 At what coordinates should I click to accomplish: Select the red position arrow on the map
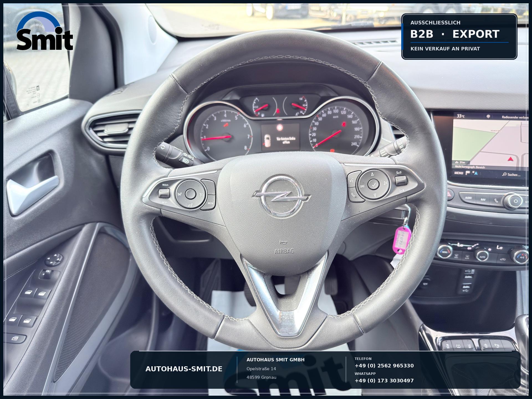(x=510, y=159)
